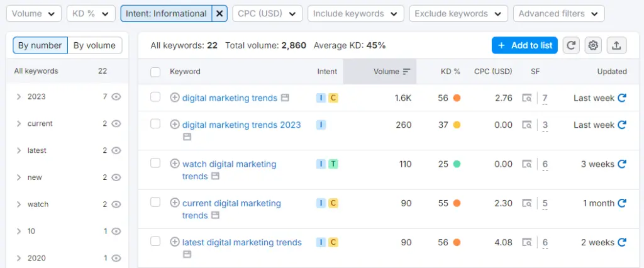Switch to the By volume tab
The image size is (644, 268).
tap(94, 45)
